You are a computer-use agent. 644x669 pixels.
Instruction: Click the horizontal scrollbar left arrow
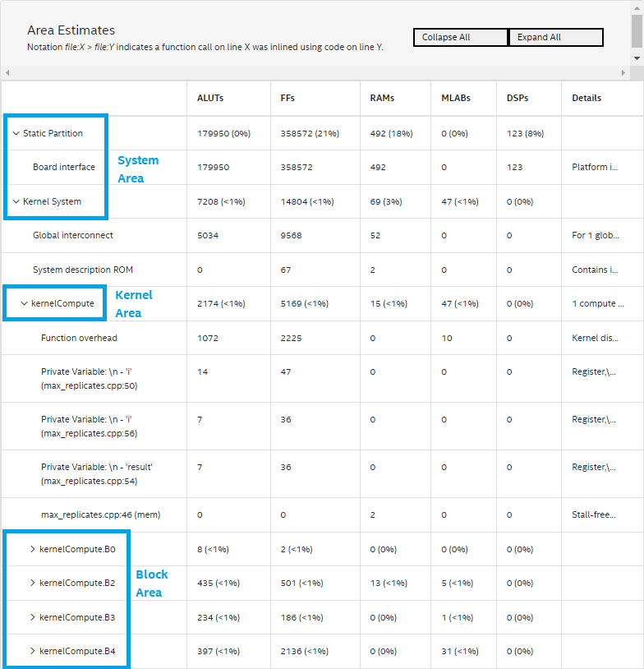pos(7,72)
